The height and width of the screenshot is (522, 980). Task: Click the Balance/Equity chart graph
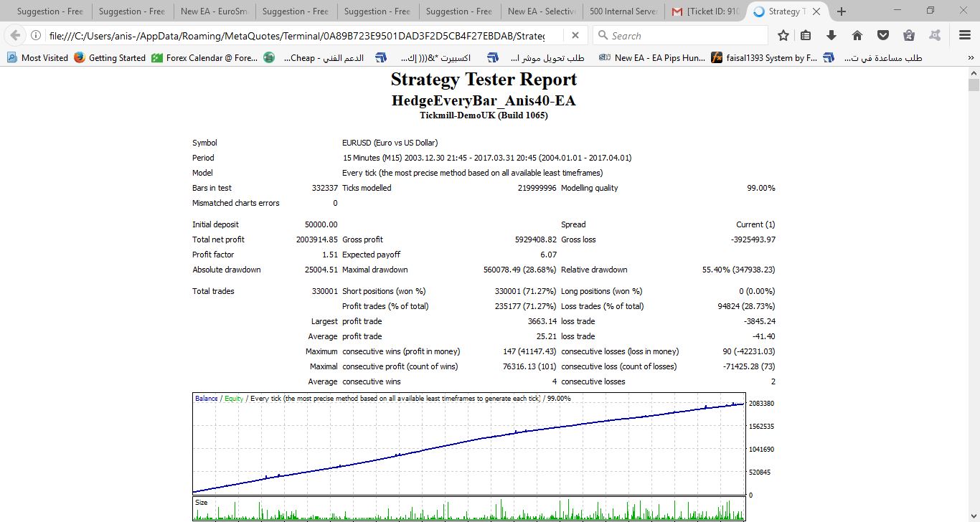point(469,443)
